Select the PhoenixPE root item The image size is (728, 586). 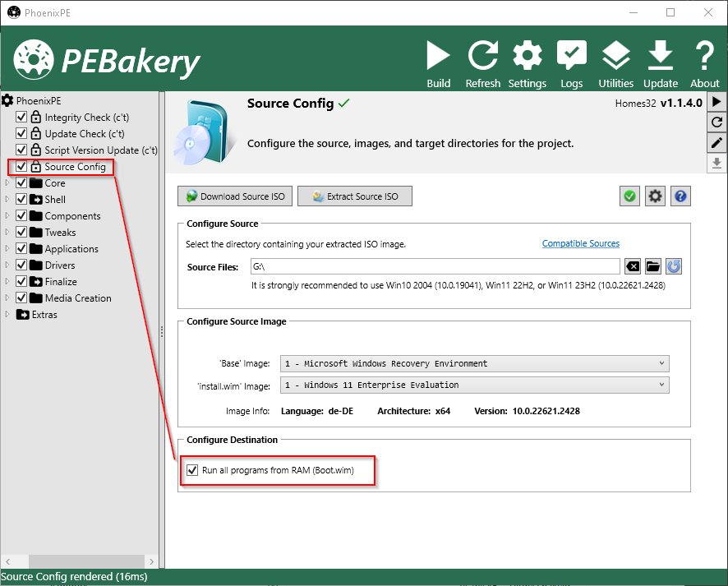click(39, 101)
